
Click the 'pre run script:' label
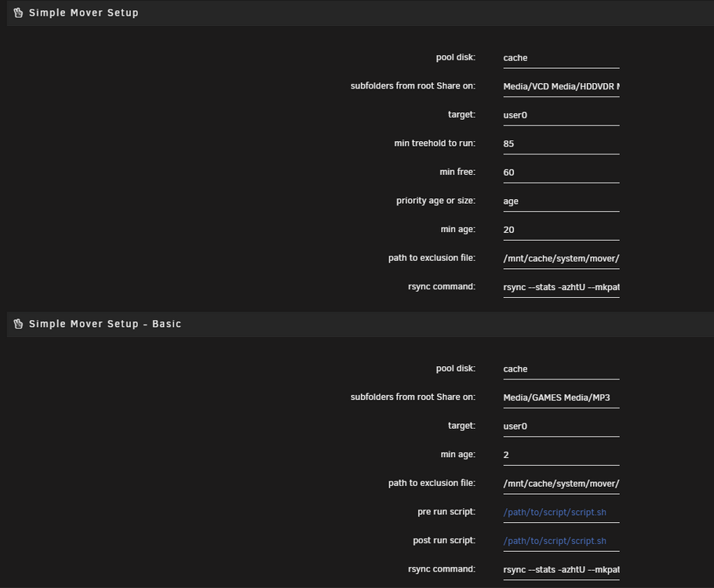446,512
